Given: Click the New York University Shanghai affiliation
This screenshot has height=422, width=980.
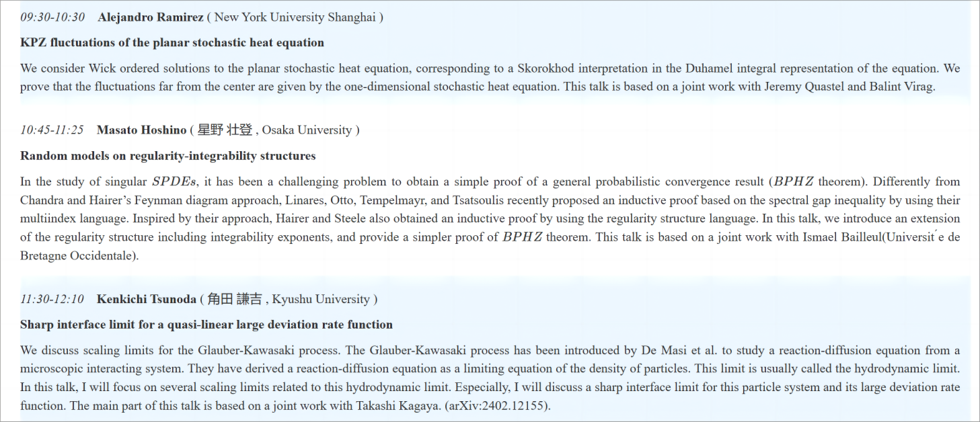Looking at the screenshot, I should (x=295, y=17).
